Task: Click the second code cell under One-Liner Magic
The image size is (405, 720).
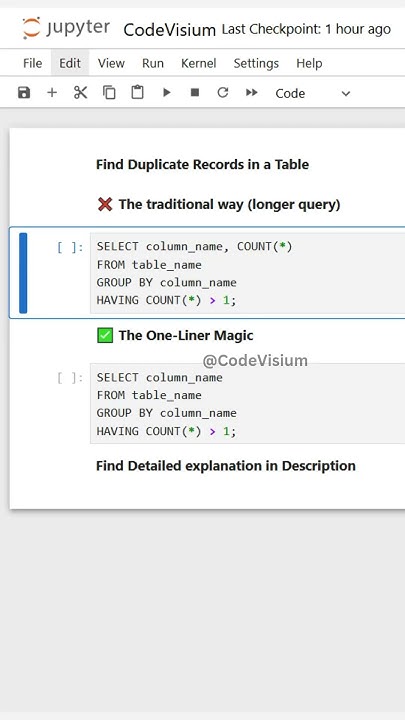Action: (x=248, y=404)
